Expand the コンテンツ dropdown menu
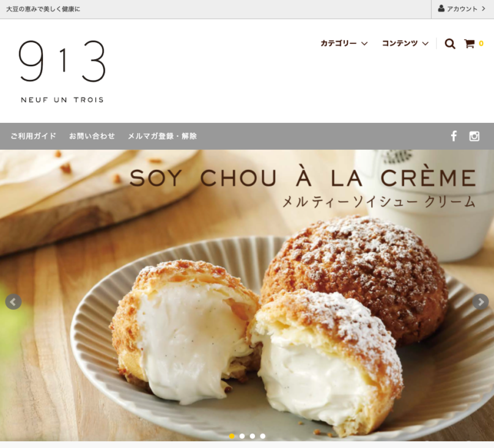 [405, 43]
